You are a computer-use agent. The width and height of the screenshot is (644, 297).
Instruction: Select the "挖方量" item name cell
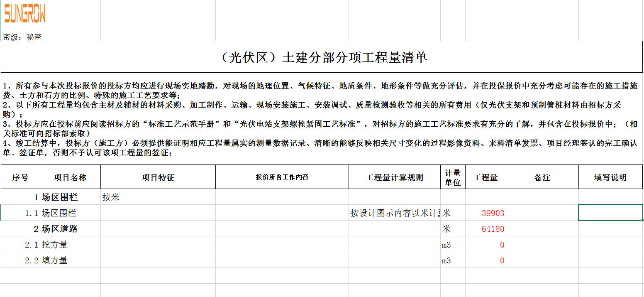[70, 245]
